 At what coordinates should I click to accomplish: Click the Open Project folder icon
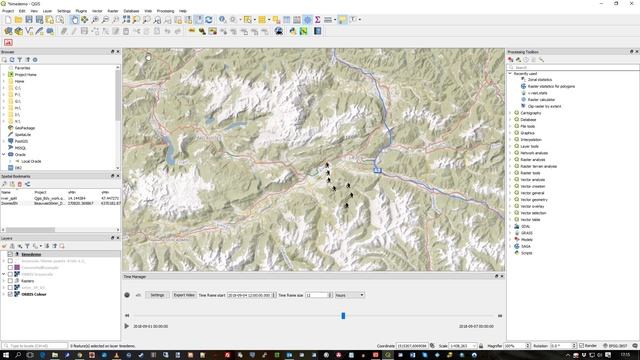tap(18, 20)
